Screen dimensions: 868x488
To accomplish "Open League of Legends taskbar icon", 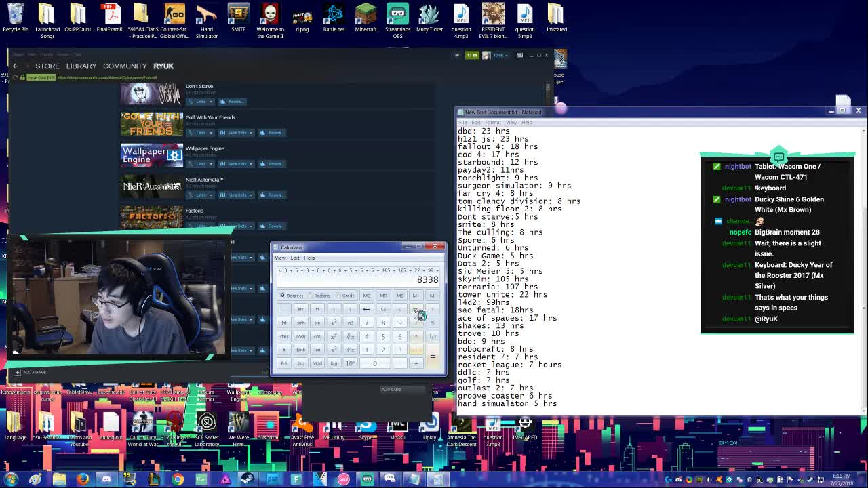I will pos(154,479).
